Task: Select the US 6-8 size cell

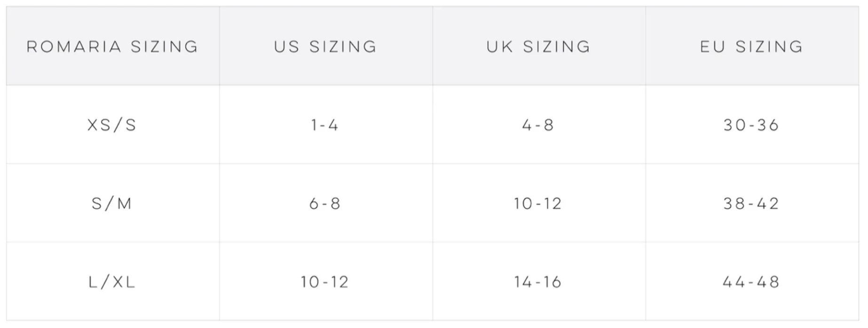Action: click(x=325, y=203)
